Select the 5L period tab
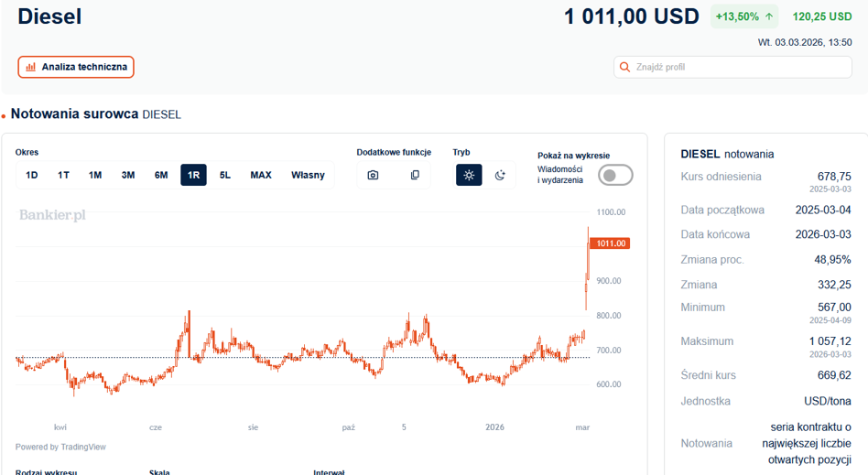Image resolution: width=868 pixels, height=475 pixels. point(224,175)
